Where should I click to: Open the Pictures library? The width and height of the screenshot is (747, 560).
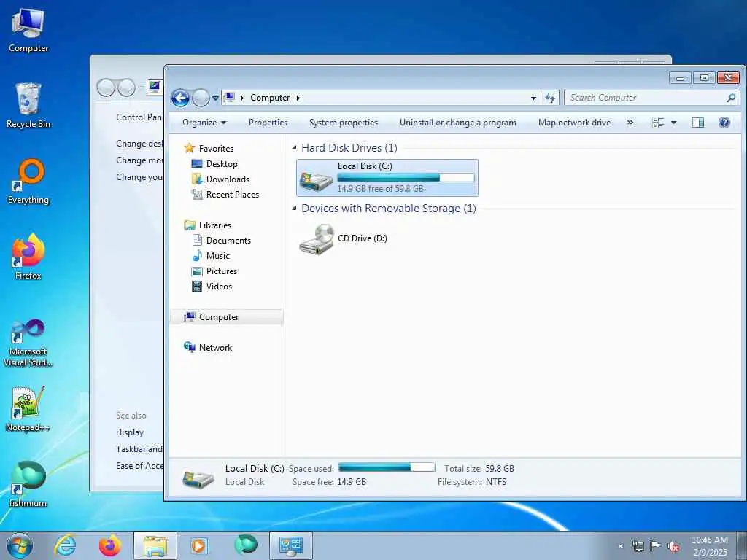click(214, 271)
